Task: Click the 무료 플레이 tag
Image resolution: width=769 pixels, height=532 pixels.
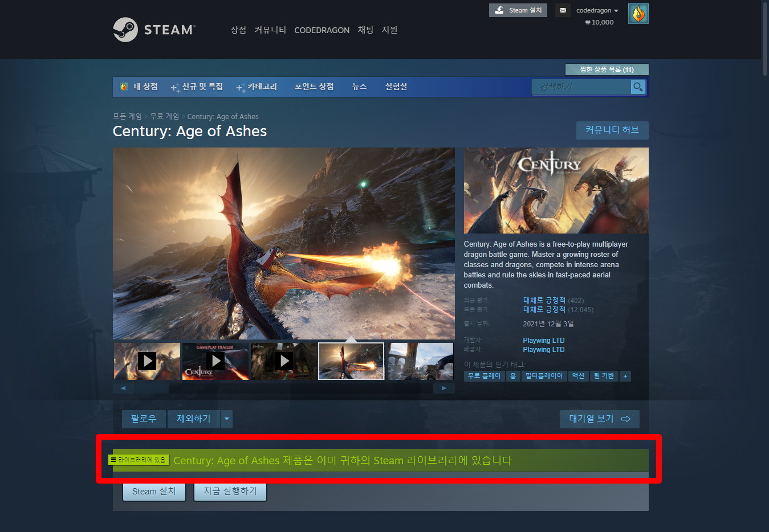Action: (x=485, y=376)
